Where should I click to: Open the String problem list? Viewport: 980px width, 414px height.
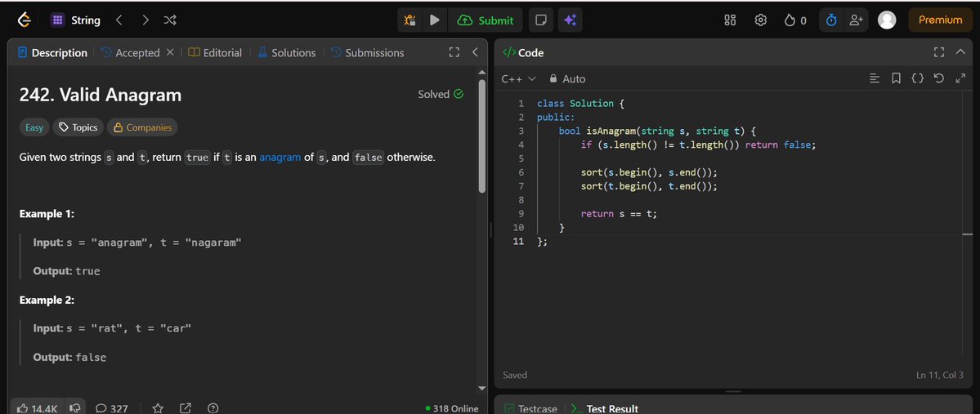click(75, 20)
